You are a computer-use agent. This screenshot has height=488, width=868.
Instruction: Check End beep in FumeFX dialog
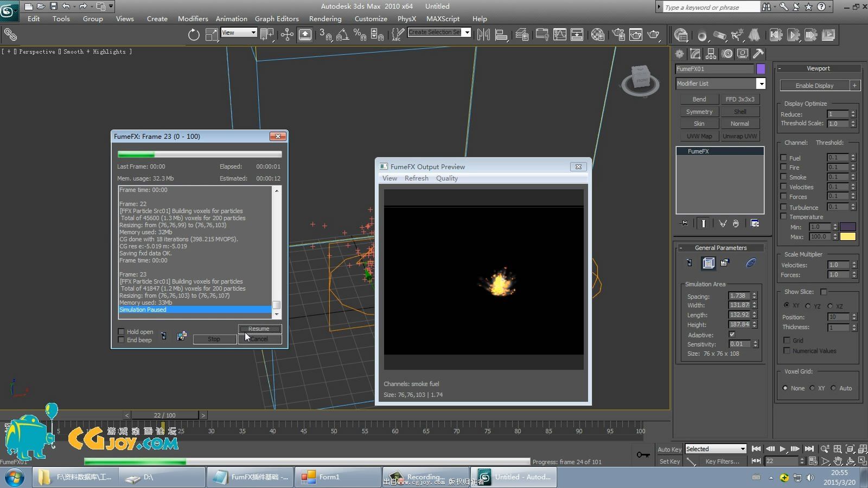tap(121, 340)
